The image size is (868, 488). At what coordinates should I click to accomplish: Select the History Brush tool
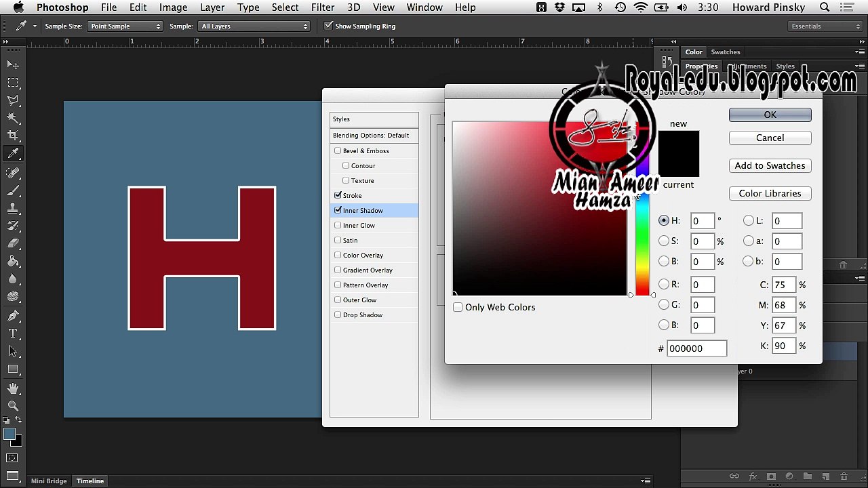pyautogui.click(x=13, y=226)
